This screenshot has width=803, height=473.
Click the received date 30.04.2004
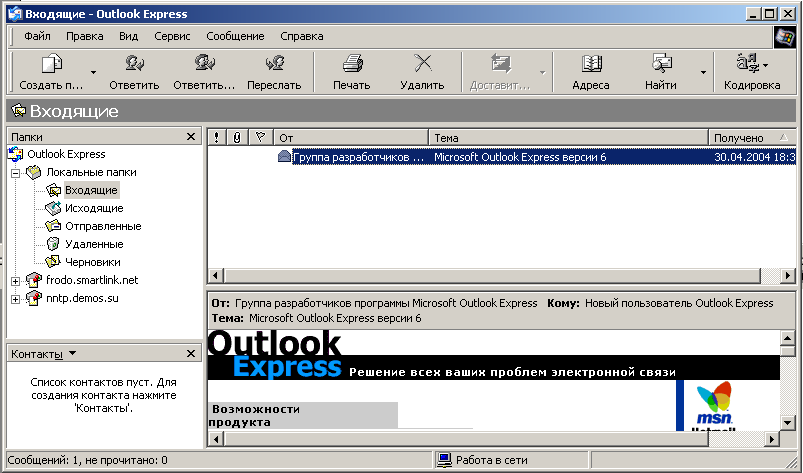pos(754,157)
